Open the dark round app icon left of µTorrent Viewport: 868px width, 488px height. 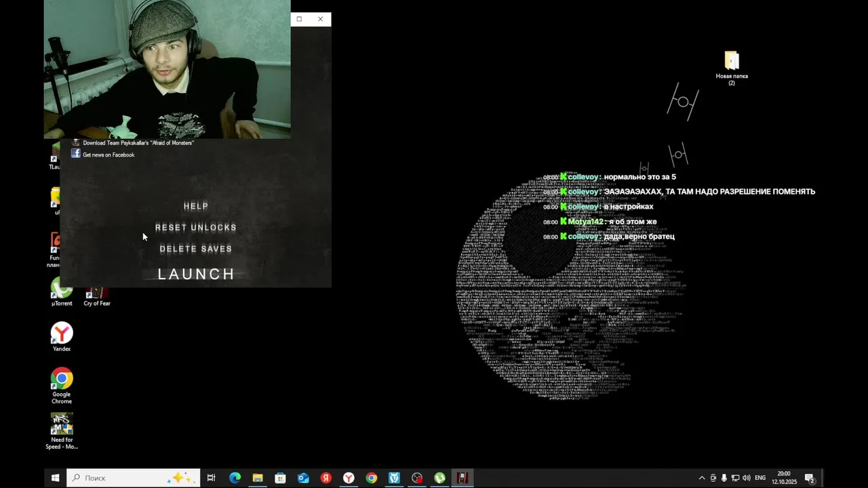pyautogui.click(x=417, y=478)
